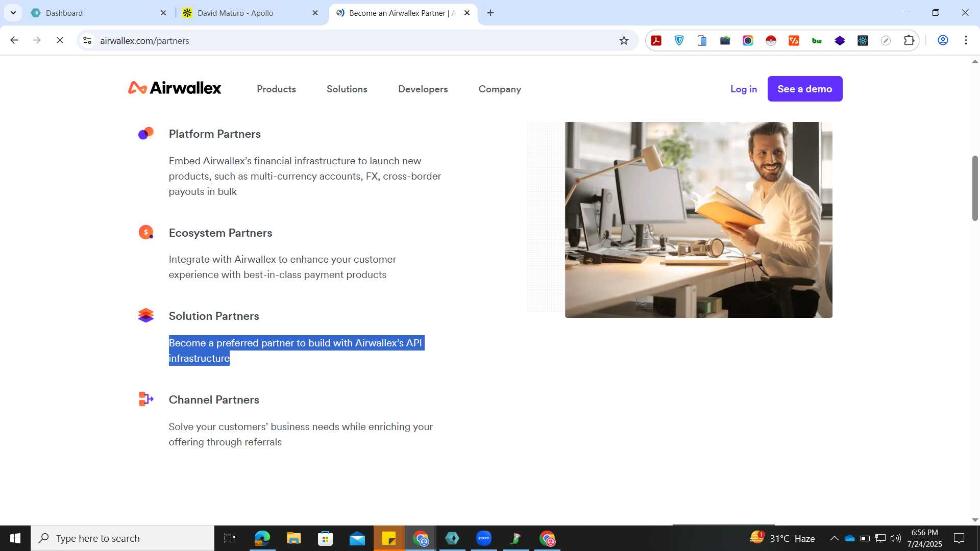This screenshot has height=551, width=980.
Task: Click the Ecosystem Partners heading
Action: coord(220,233)
